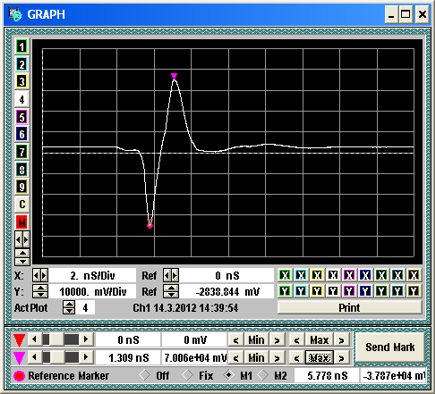Image resolution: width=435 pixels, height=394 pixels.
Task: Click Y scale field 10000. mV/Div
Action: coord(92,292)
